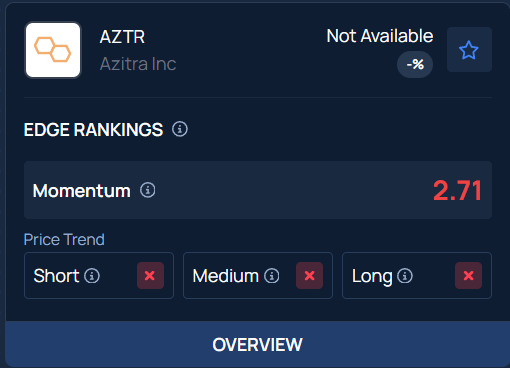The image size is (510, 368).
Task: Open the OVERVIEW button
Action: pos(257,344)
